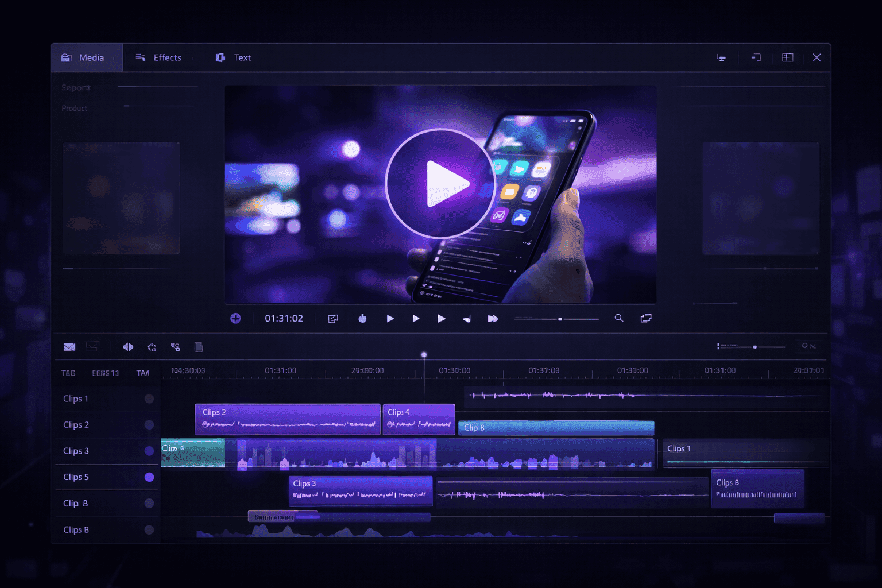Click the magnifier search icon near playback controls
This screenshot has width=882, height=588.
(618, 318)
